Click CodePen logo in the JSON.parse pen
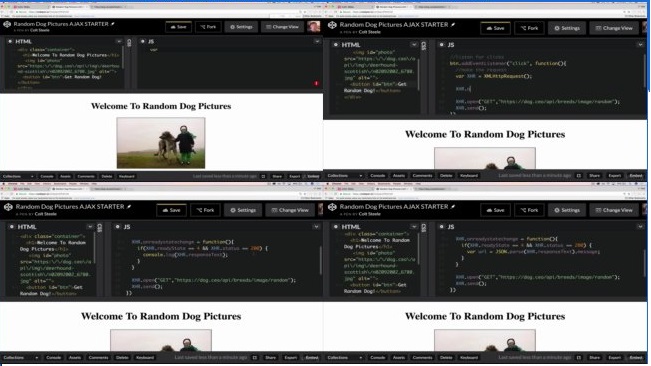 pos(332,207)
